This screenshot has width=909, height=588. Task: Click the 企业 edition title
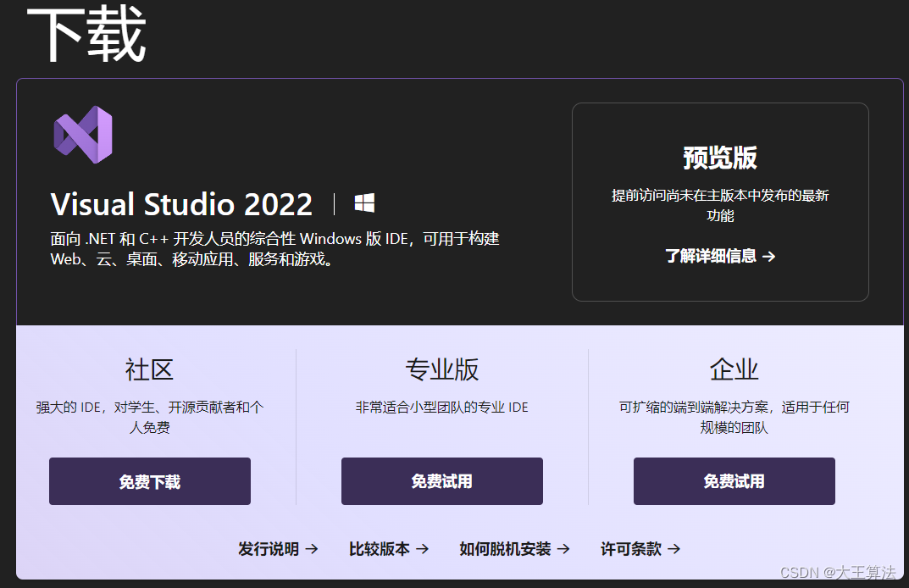pyautogui.click(x=734, y=369)
